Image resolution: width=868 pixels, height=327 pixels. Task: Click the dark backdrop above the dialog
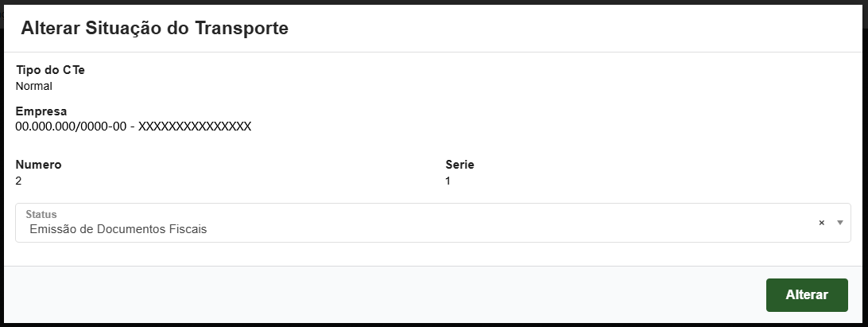click(x=434, y=2)
